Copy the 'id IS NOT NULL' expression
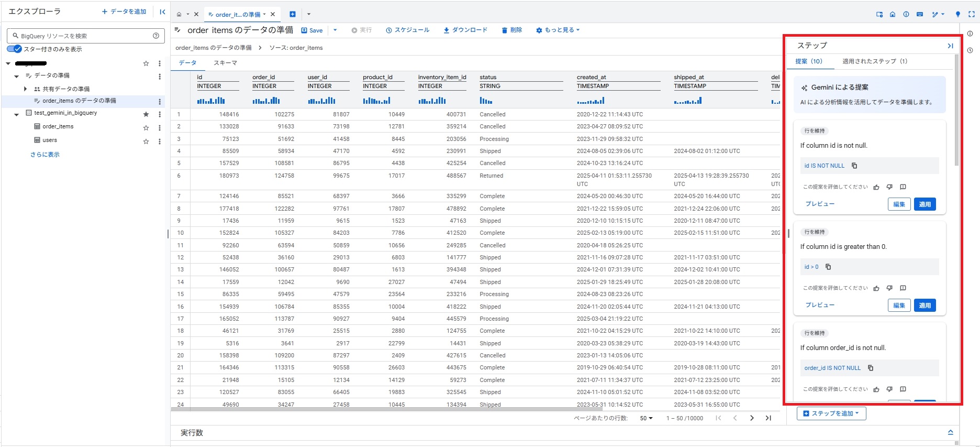Viewport: 980px width, 447px height. pyautogui.click(x=854, y=166)
